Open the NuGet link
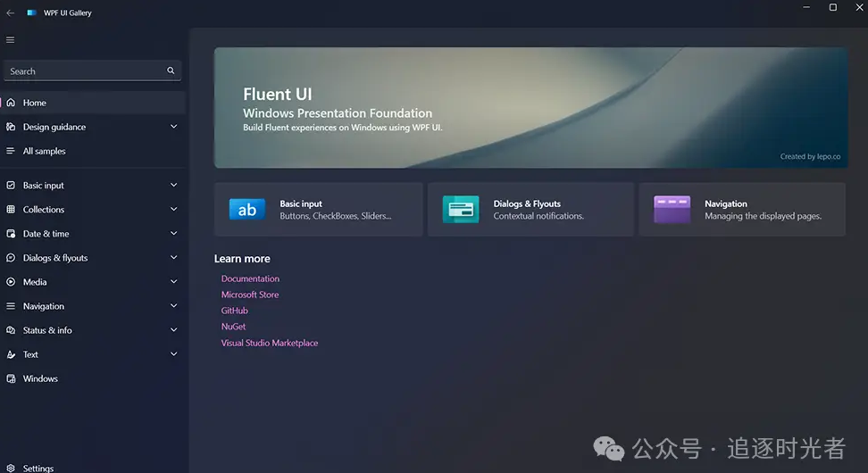This screenshot has width=868, height=473. 234,327
